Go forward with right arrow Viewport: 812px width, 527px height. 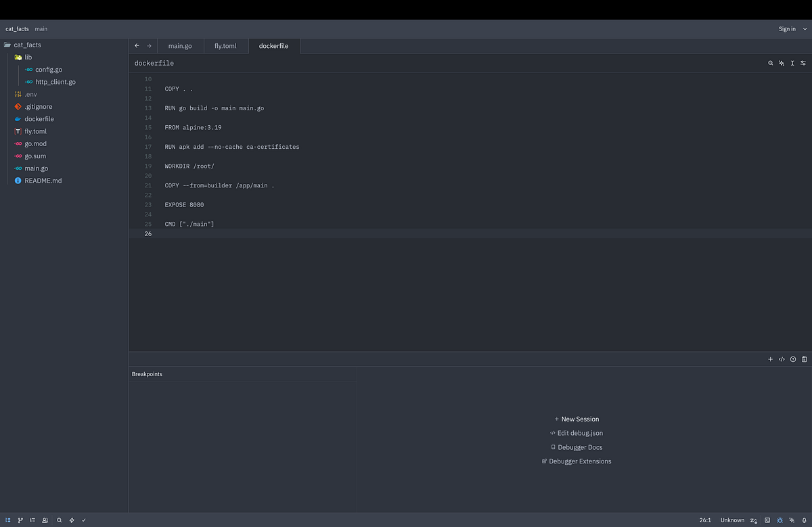[x=150, y=46]
